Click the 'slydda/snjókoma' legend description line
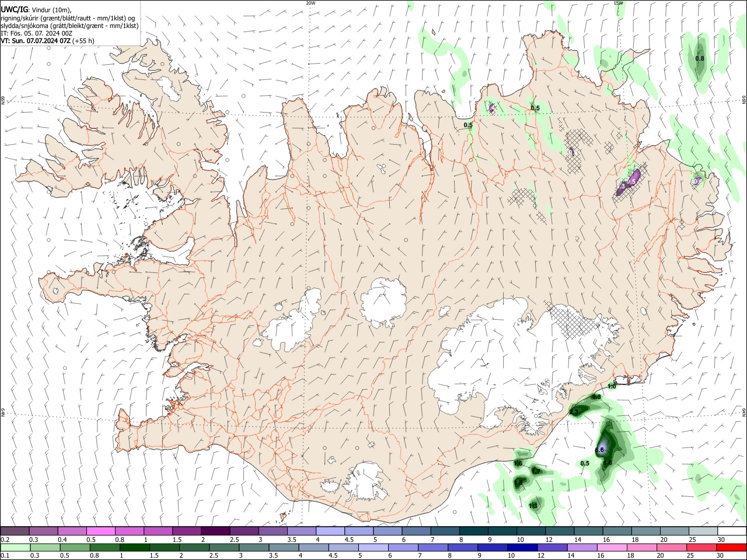 pyautogui.click(x=69, y=26)
